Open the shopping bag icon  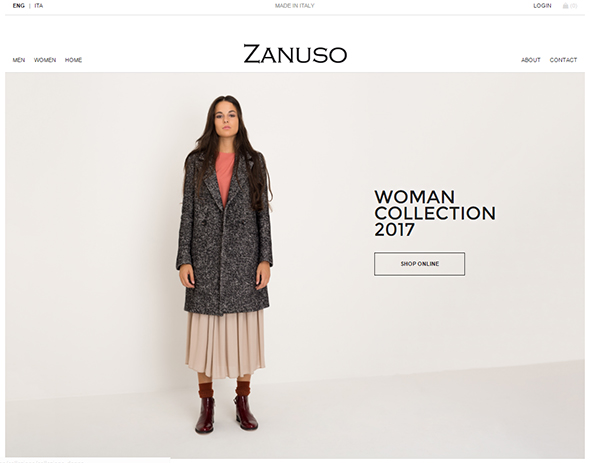pyautogui.click(x=565, y=6)
